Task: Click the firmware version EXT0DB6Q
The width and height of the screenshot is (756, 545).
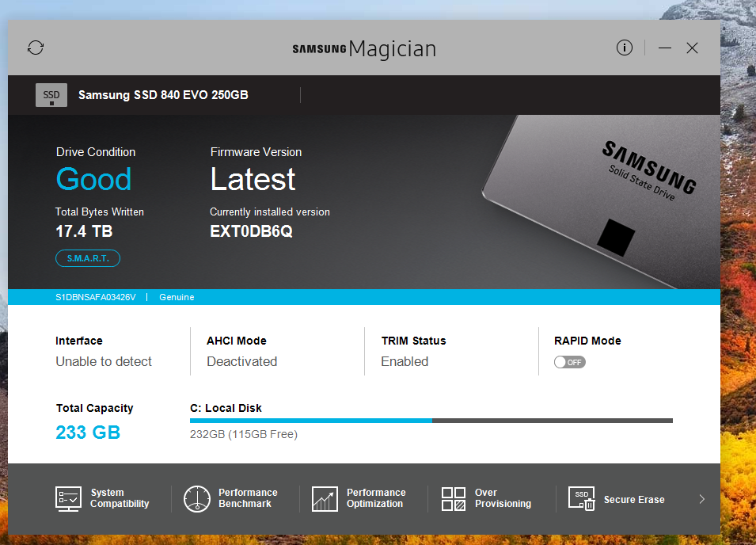Action: pos(251,231)
